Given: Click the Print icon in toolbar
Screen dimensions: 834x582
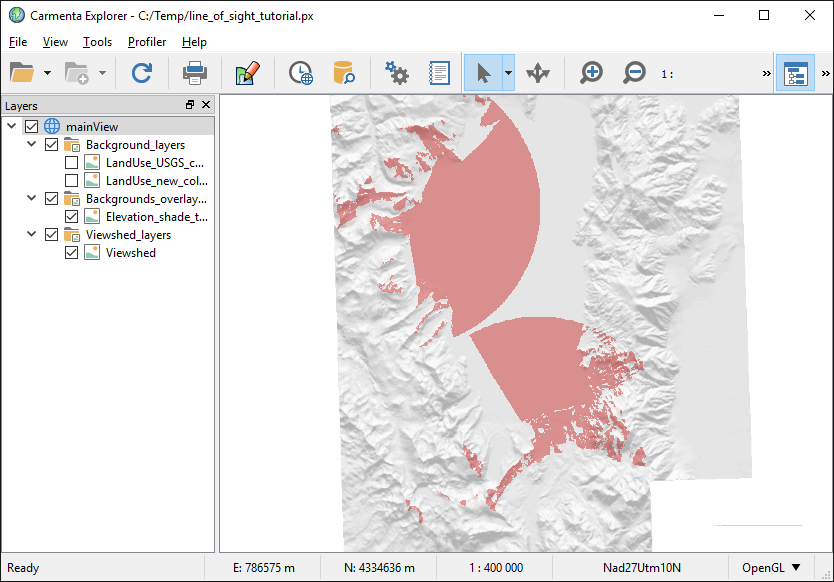Looking at the screenshot, I should pos(194,73).
